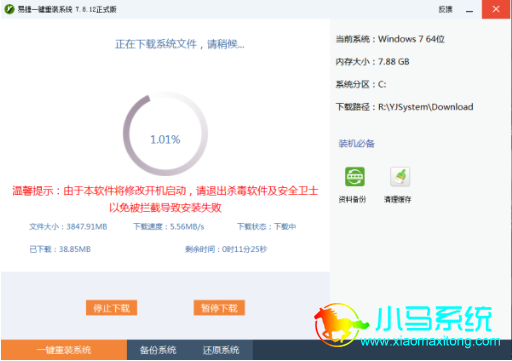
Task: Stop download with 停止下载 button
Action: (x=111, y=308)
